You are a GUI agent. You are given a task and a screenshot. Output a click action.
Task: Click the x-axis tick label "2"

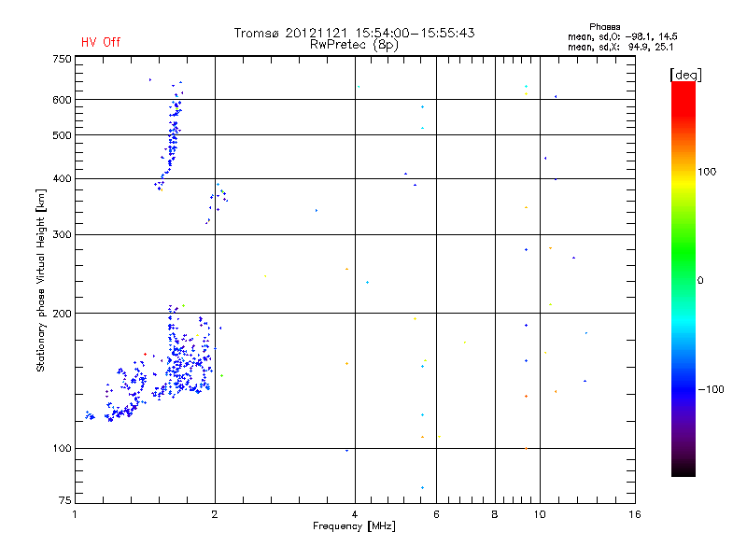(215, 514)
